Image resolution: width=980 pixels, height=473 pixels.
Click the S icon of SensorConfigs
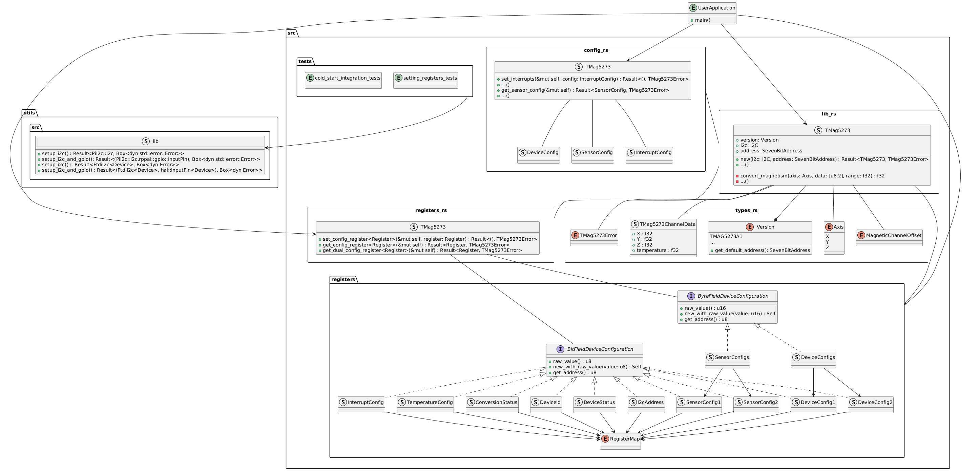[x=710, y=357]
